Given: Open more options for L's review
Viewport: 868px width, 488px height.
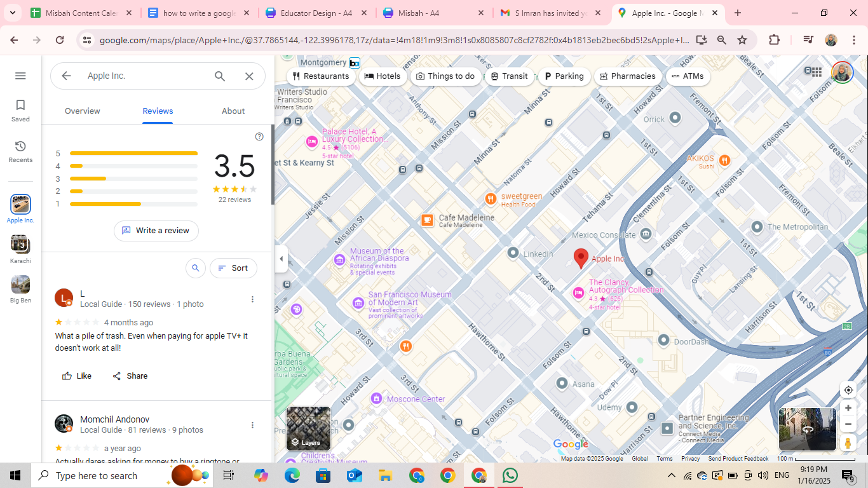Looking at the screenshot, I should [x=252, y=299].
